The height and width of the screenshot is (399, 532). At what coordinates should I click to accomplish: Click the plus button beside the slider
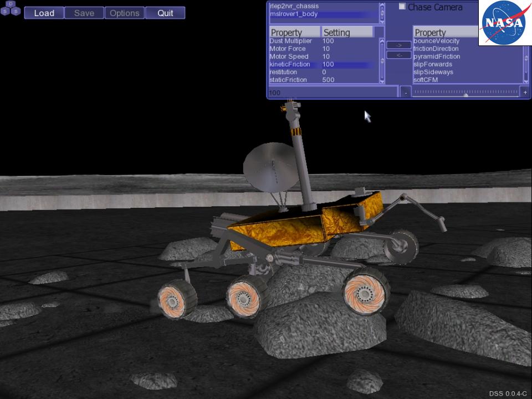coord(525,93)
